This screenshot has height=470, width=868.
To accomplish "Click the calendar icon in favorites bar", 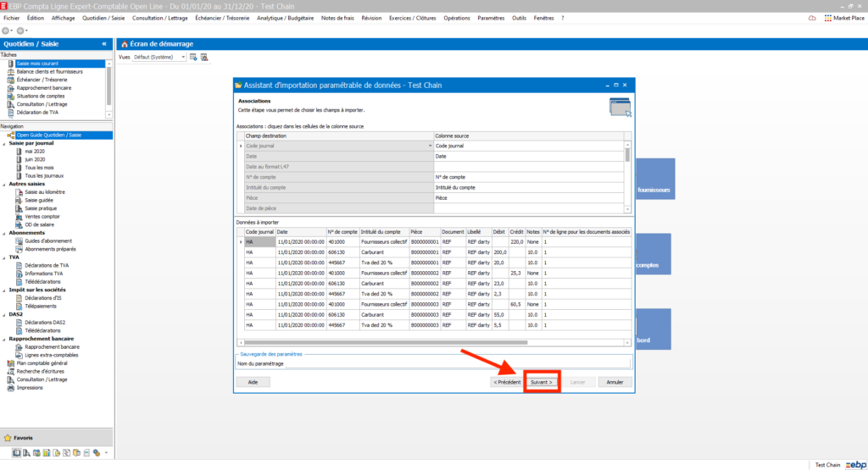I will 36,453.
